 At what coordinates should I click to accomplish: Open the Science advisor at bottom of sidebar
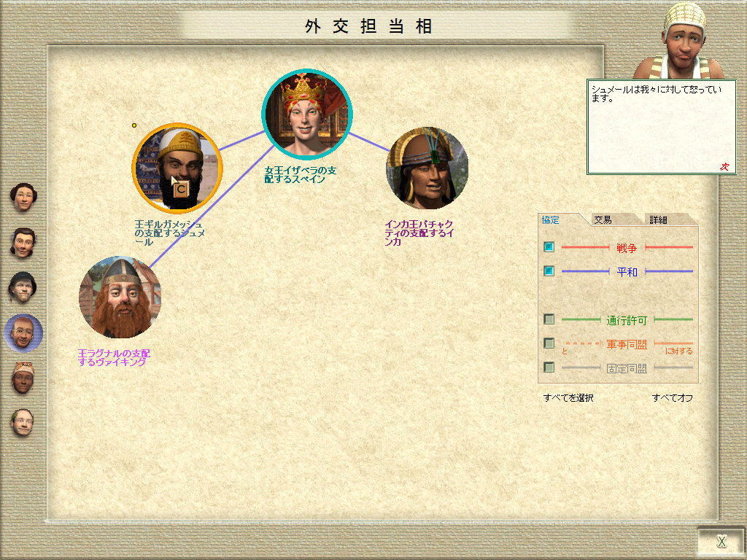(23, 423)
